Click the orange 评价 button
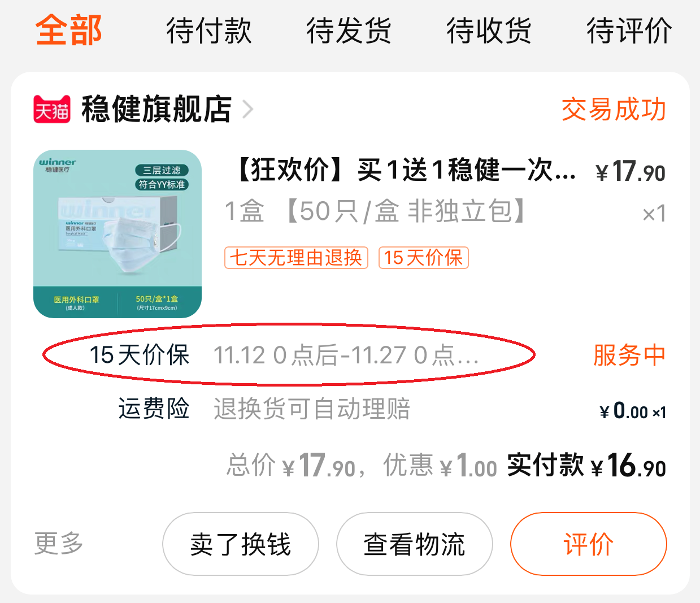This screenshot has width=700, height=603. 589,544
